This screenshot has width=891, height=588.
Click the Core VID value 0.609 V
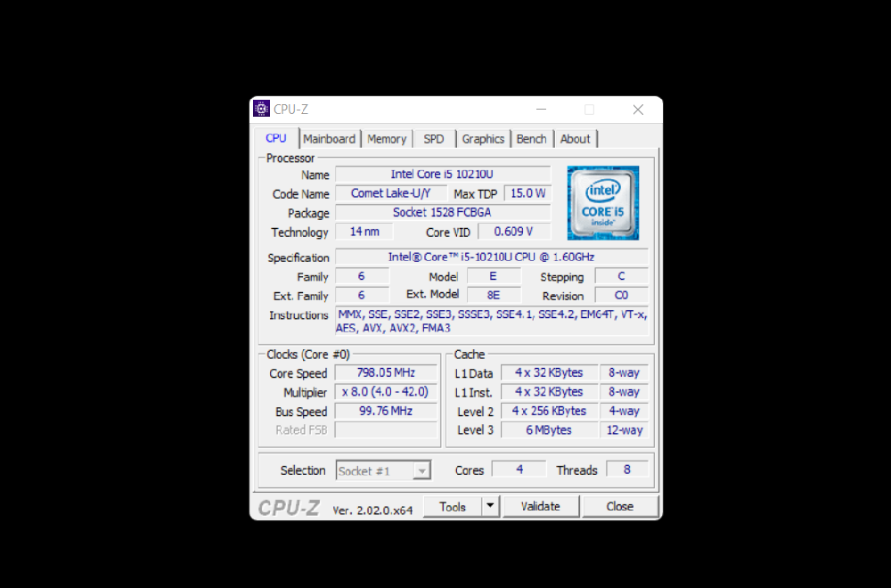(514, 232)
